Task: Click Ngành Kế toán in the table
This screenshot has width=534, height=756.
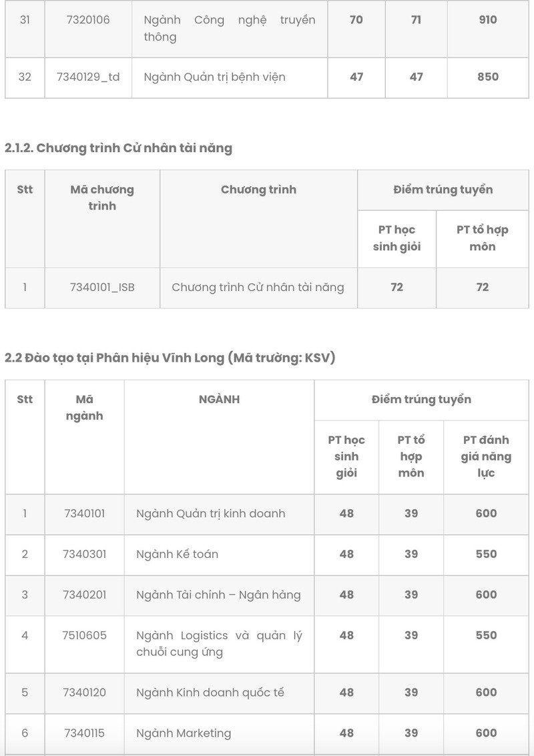Action: tap(177, 554)
